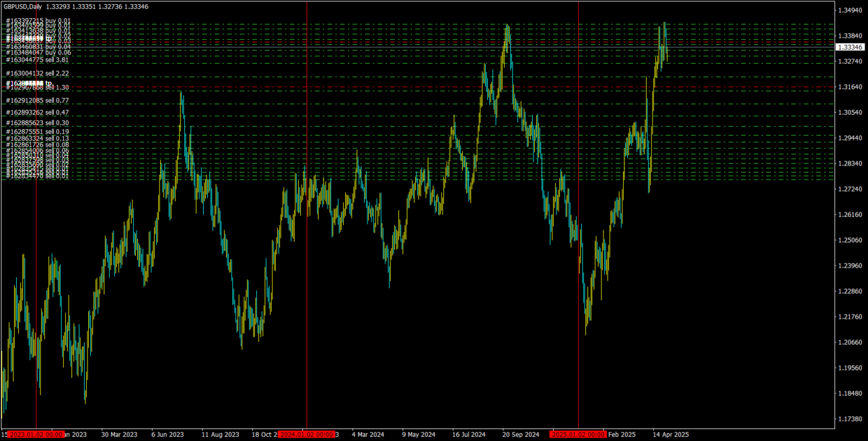Click price axis label 1.31640
This screenshot has height=441, width=868.
point(851,87)
